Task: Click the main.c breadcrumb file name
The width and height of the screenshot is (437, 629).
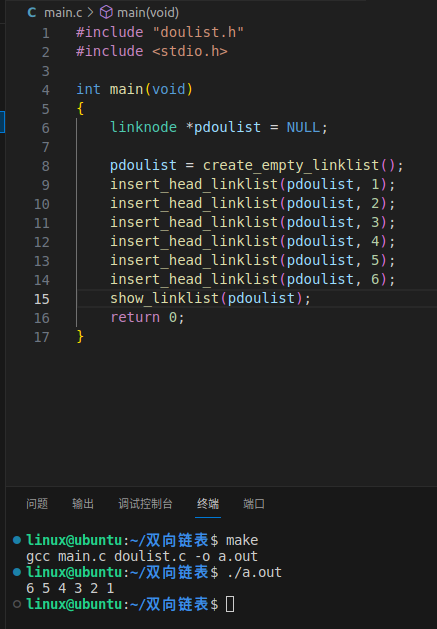Action: pos(63,13)
